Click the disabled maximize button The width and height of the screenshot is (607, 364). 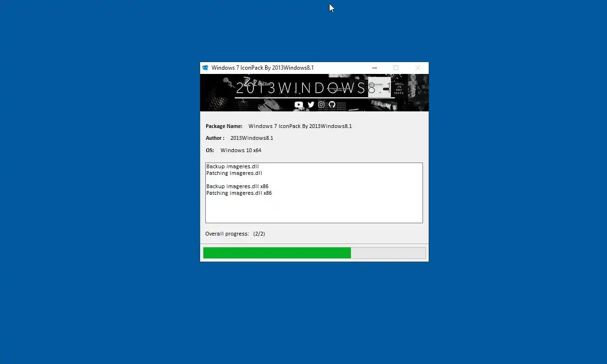coord(396,68)
